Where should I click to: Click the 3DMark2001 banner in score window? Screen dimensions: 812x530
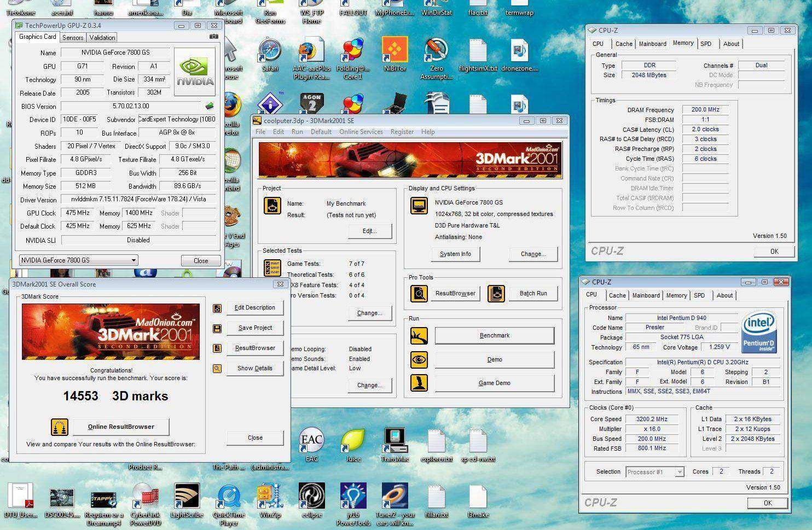pos(111,332)
